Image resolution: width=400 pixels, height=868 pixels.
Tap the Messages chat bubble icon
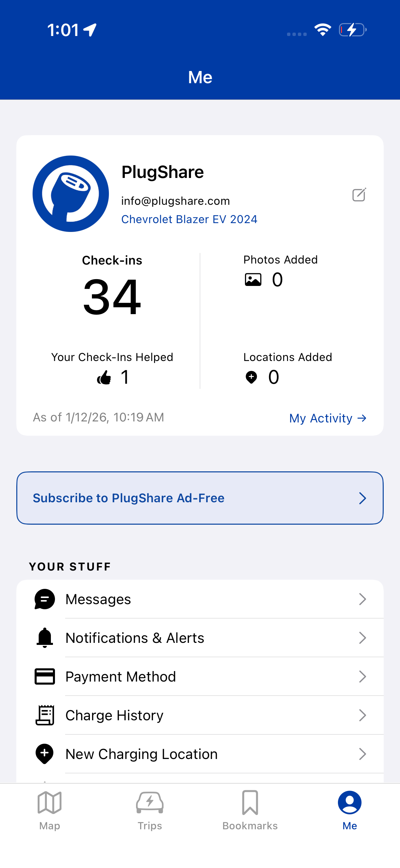click(x=44, y=599)
